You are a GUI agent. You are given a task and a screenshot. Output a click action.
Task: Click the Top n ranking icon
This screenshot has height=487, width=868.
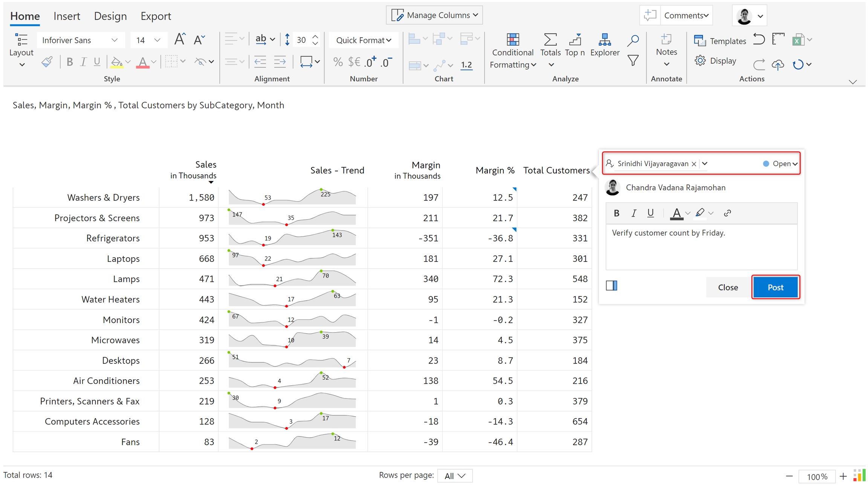pos(575,40)
